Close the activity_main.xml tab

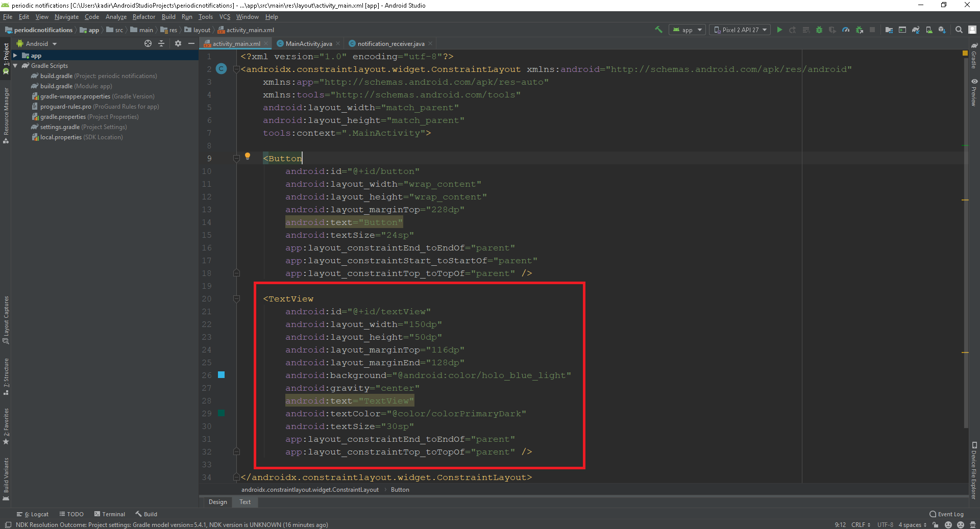coord(266,43)
